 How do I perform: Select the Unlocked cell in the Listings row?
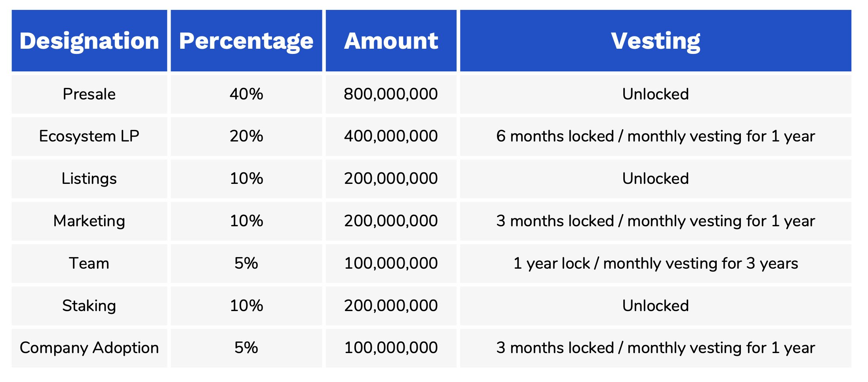tap(655, 179)
